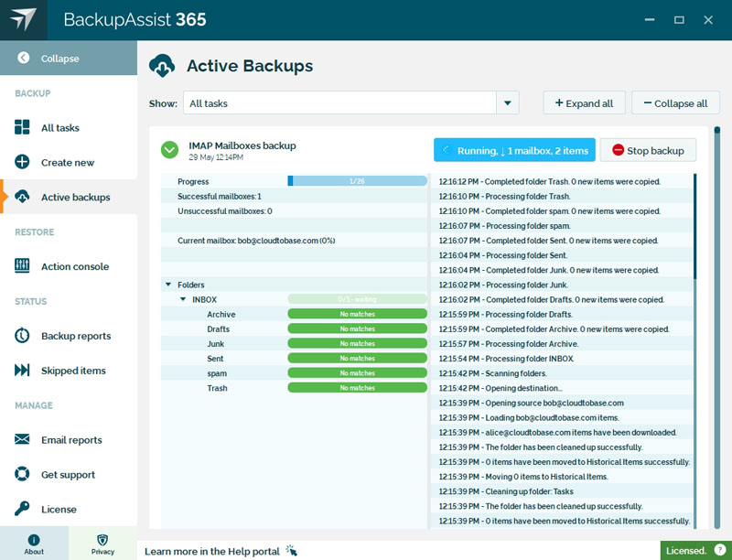Click Current mailbox bob@cloudtobase.com row
This screenshot has height=560, width=732.
[294, 241]
